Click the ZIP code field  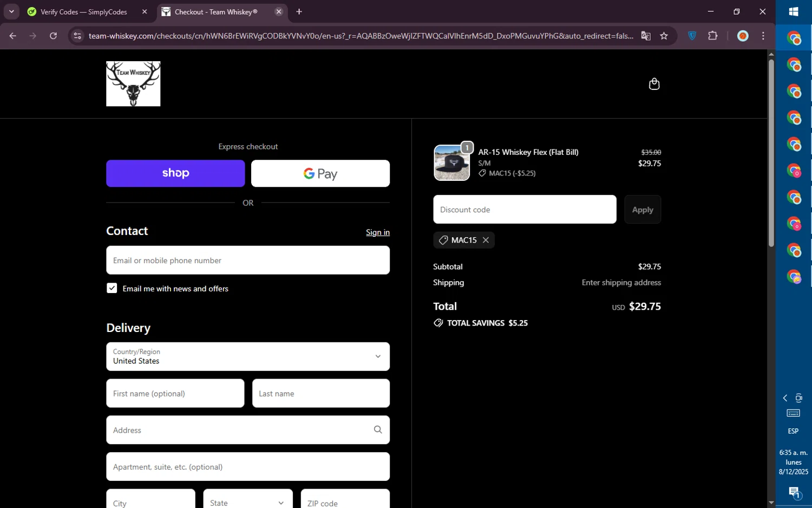pyautogui.click(x=345, y=503)
